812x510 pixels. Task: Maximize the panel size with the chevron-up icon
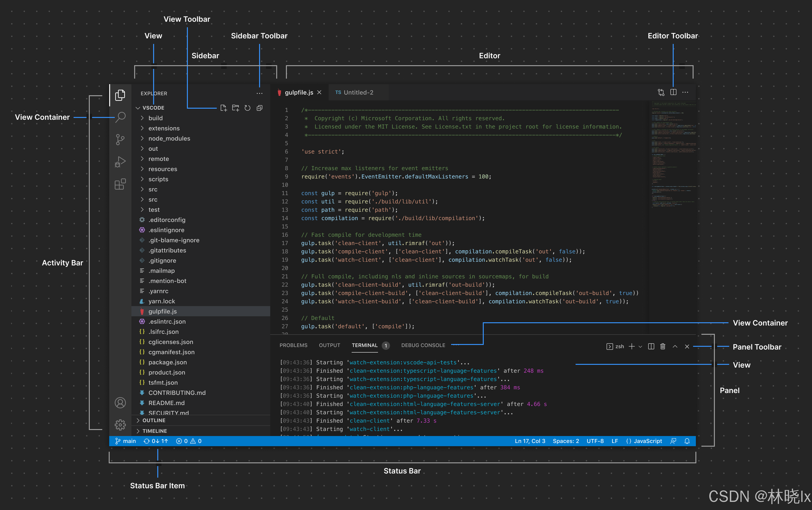(675, 346)
